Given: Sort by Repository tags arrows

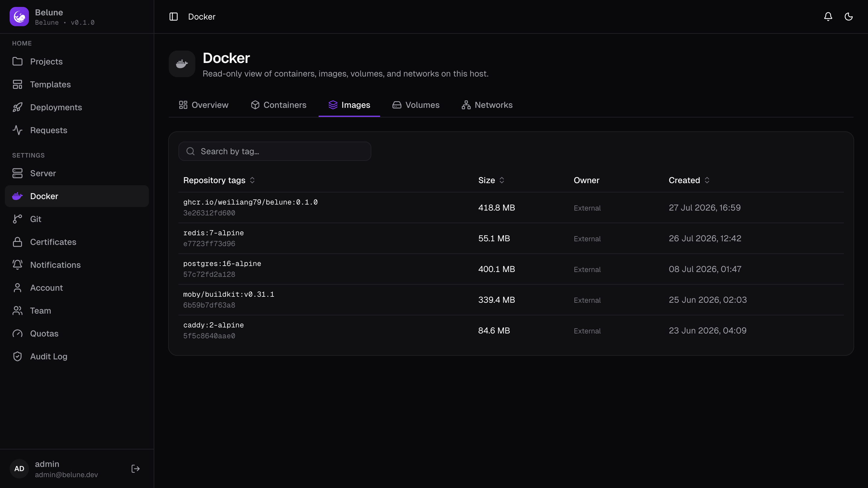Looking at the screenshot, I should [252, 180].
